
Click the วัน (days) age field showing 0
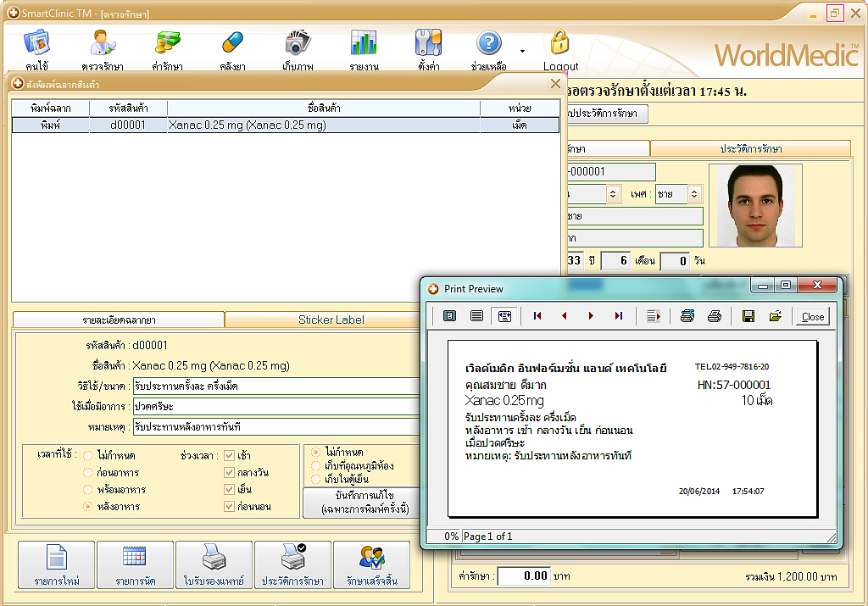[676, 261]
